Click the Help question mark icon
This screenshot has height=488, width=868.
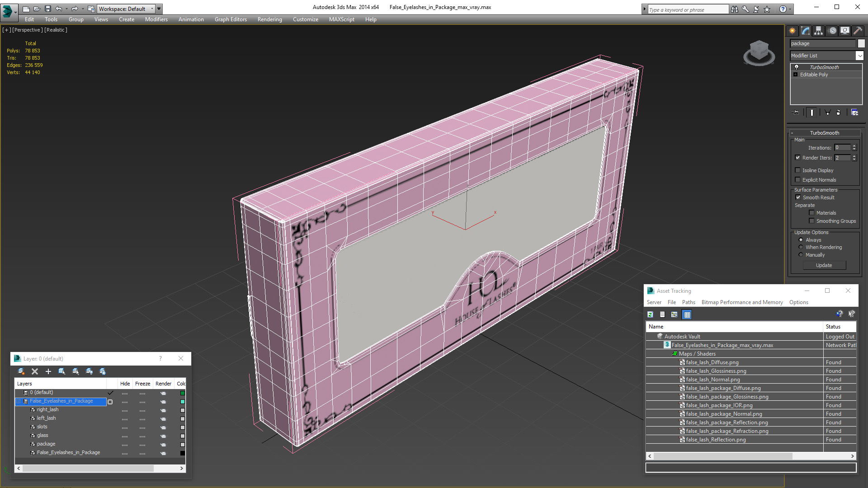783,9
